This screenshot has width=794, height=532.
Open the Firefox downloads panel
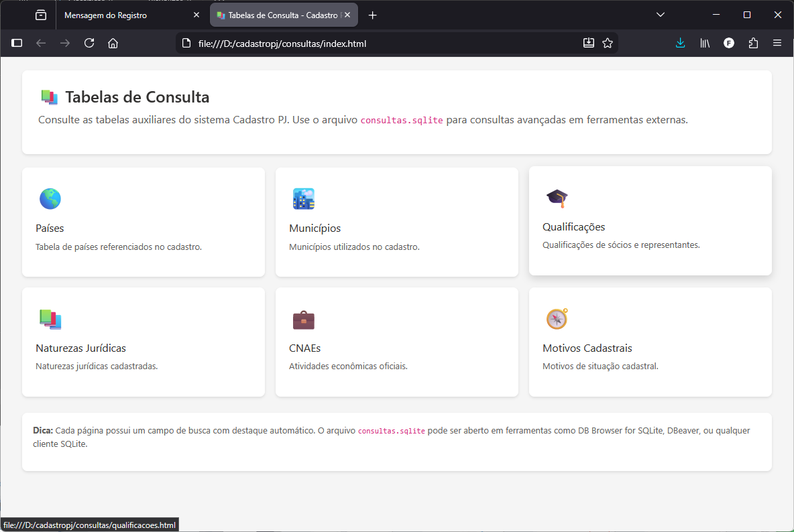click(680, 43)
